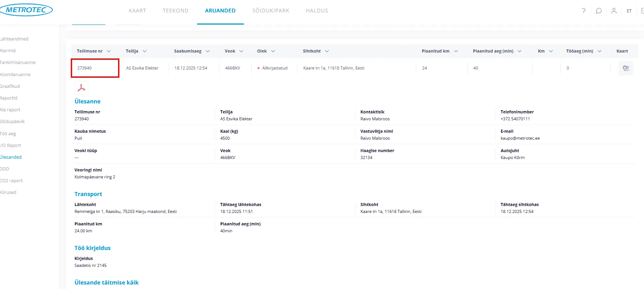Open Olek column dropdown arrow
644x289 pixels.
coord(273,51)
